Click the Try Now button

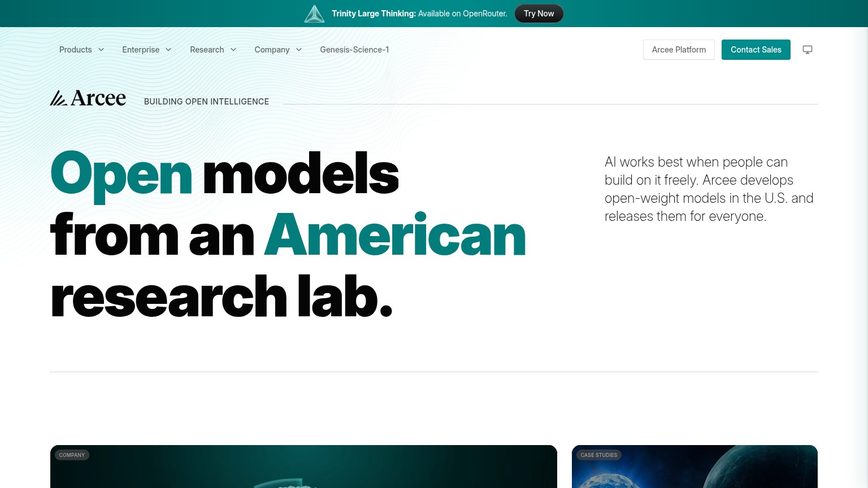(539, 14)
